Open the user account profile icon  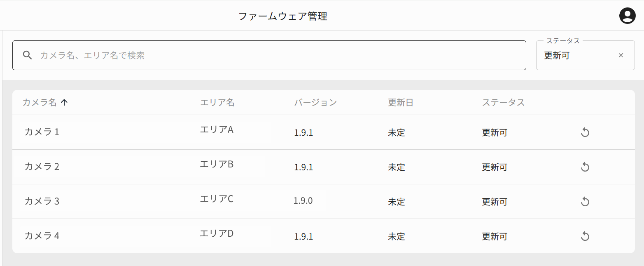627,16
